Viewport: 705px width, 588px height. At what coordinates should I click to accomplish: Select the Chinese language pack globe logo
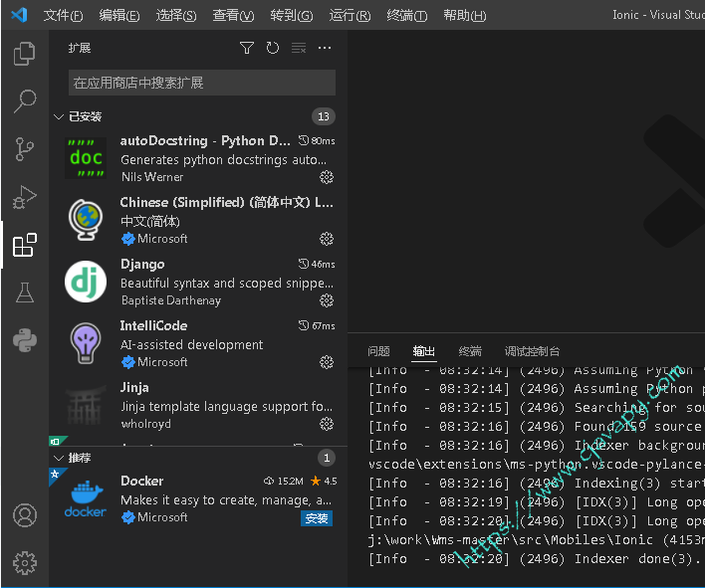[86, 220]
